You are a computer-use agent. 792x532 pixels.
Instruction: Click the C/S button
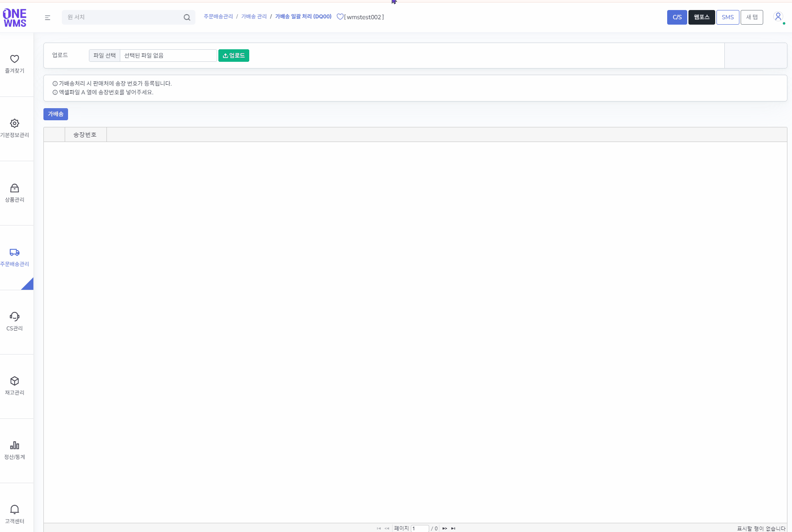[677, 17]
